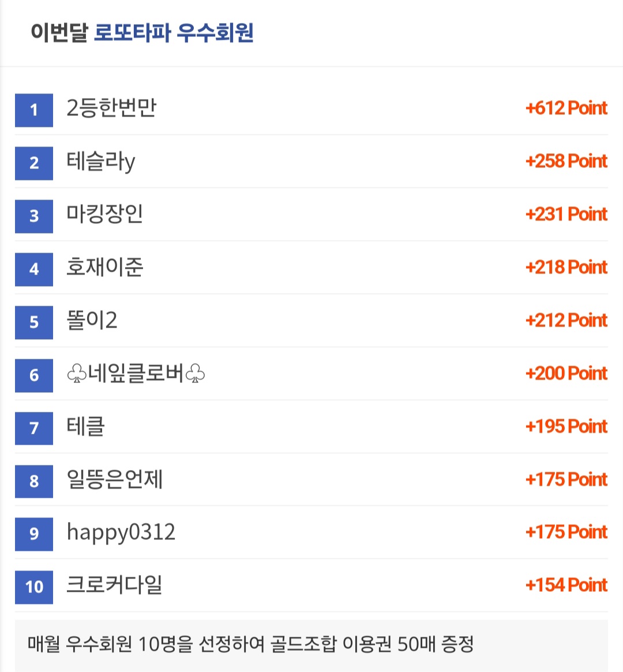Select member 호재이준

[x=104, y=267]
